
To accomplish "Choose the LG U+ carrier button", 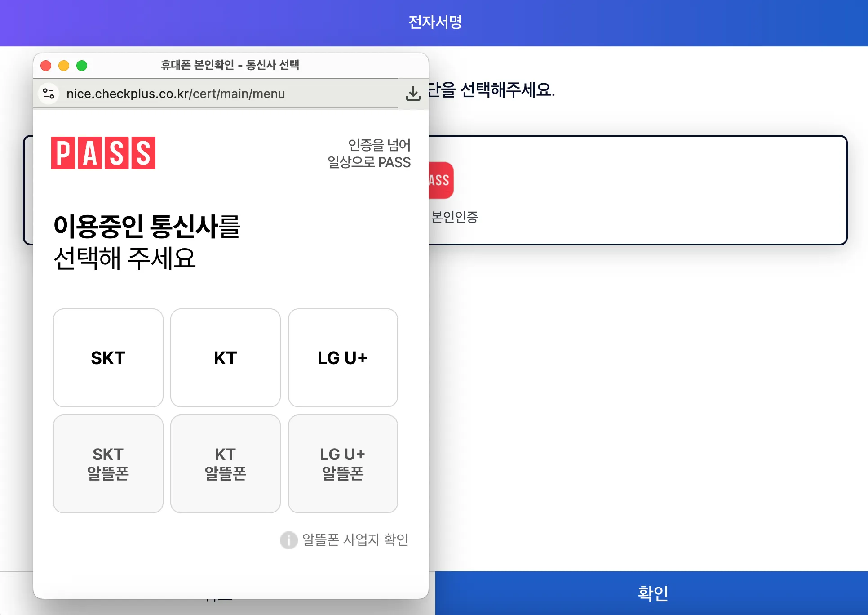I will tap(342, 358).
